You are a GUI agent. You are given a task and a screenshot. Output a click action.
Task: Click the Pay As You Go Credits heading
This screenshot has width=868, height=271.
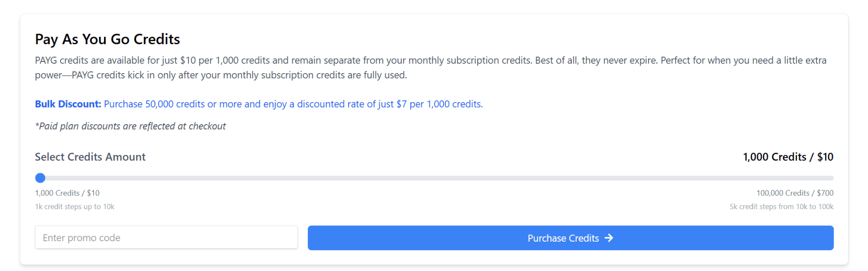[107, 39]
